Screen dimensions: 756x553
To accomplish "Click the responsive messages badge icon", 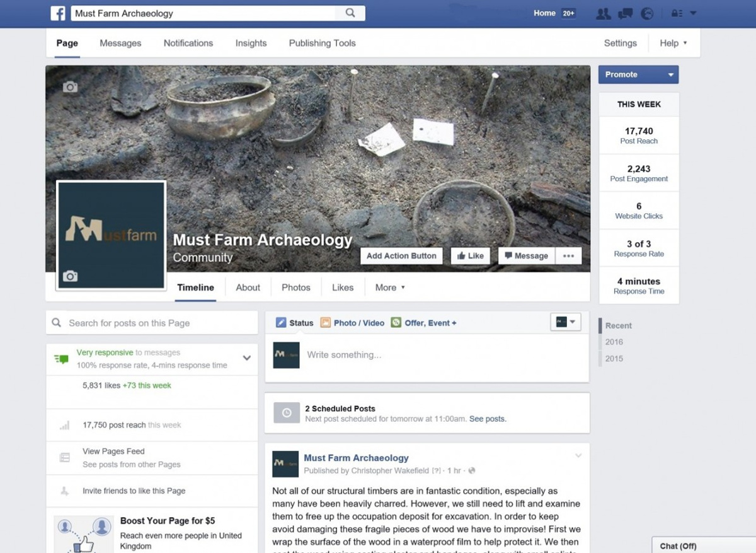I will [x=61, y=359].
